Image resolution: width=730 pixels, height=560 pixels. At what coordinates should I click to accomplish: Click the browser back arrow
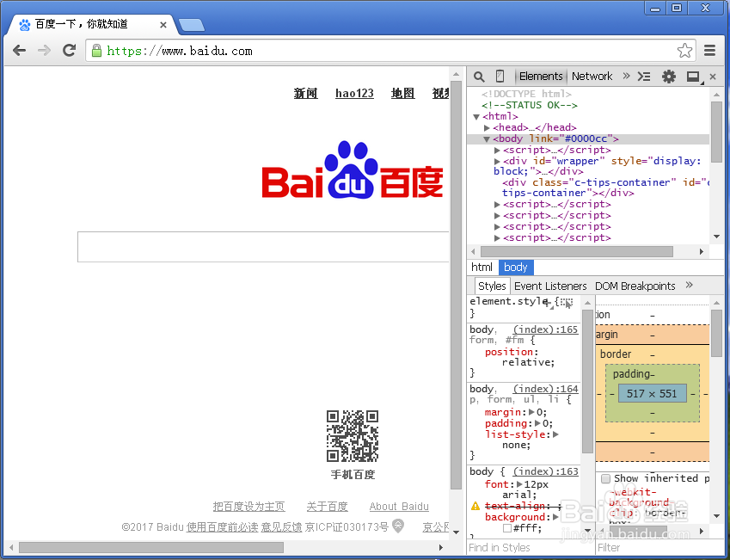(19, 50)
